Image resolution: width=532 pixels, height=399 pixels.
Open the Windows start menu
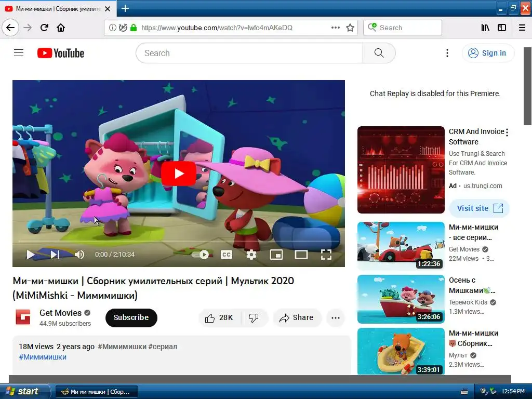pyautogui.click(x=24, y=391)
